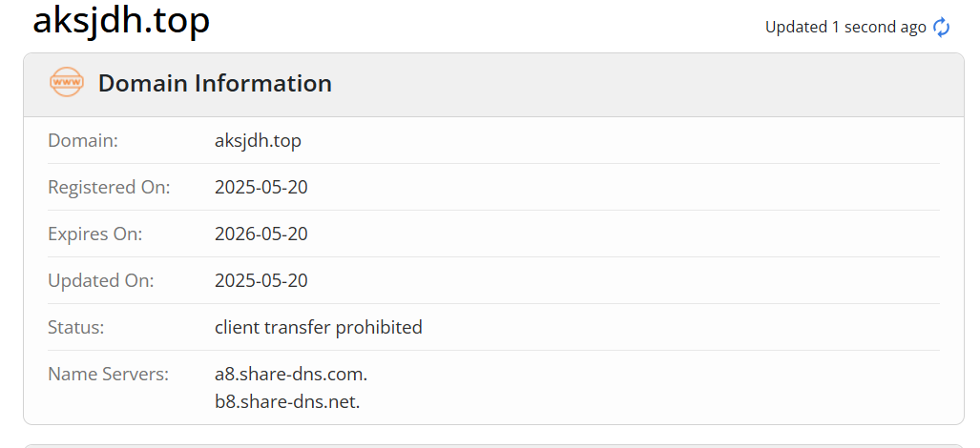Click the 'Registered On:' label

tap(110, 187)
